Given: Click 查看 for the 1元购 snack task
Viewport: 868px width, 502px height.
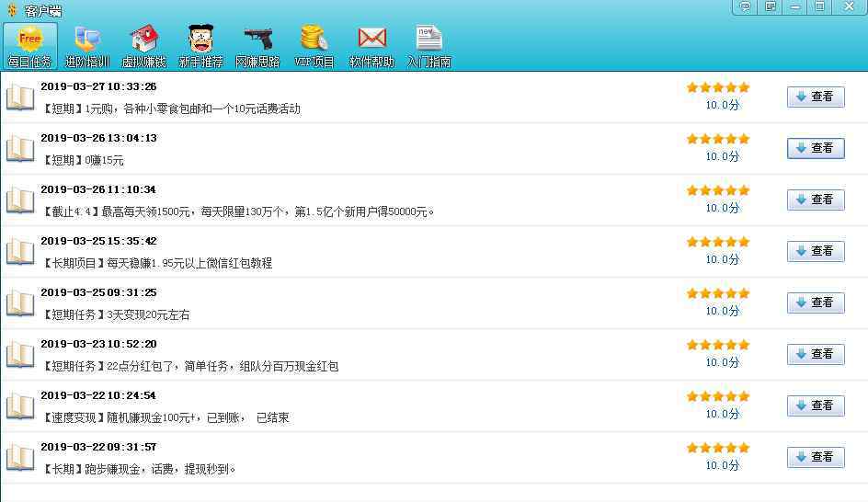Looking at the screenshot, I should (x=816, y=97).
